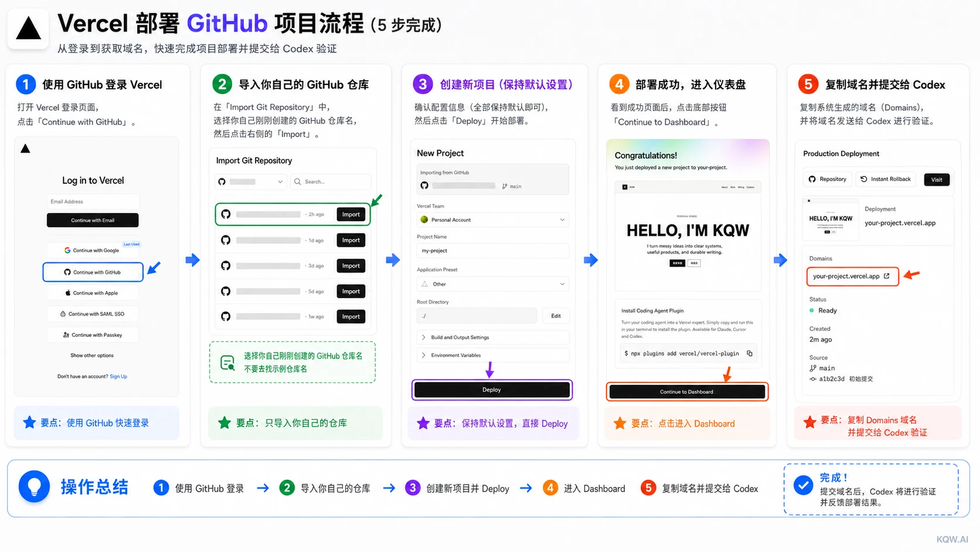
Task: Import the repository updated 2h ago
Action: 351,215
